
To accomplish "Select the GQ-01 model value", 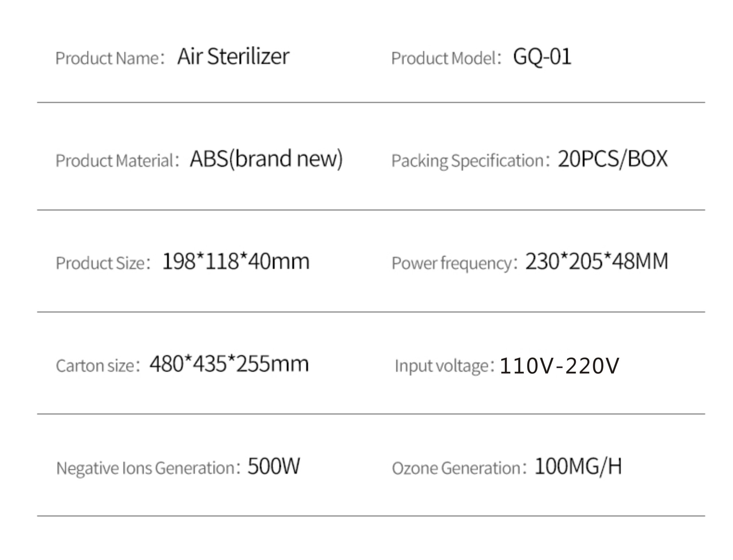I will pos(541,57).
